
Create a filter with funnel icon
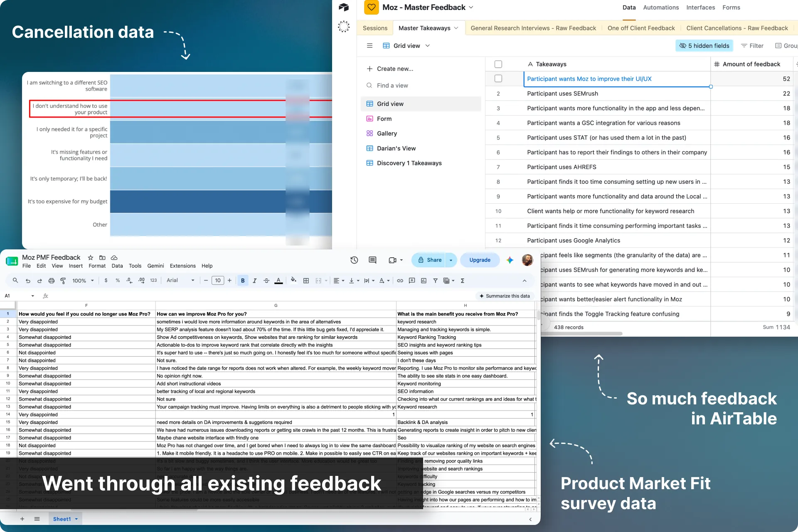tap(435, 281)
